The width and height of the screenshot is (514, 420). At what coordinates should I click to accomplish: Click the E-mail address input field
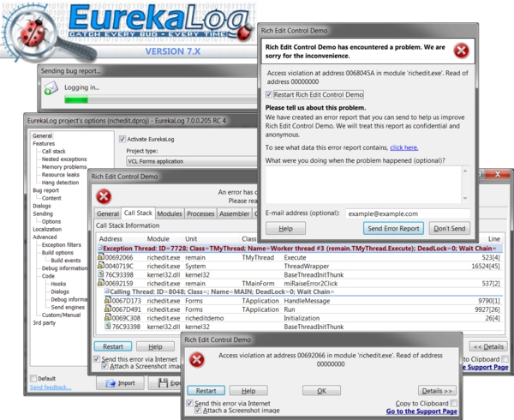(x=407, y=213)
